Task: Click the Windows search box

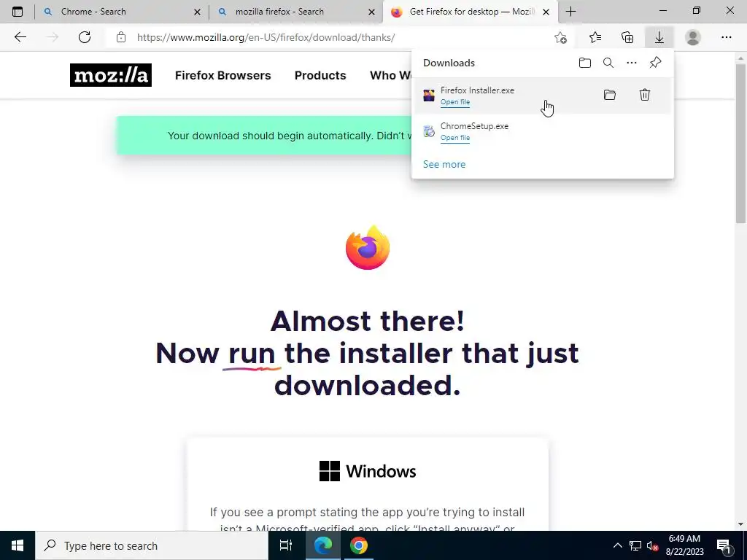Action: coord(152,545)
